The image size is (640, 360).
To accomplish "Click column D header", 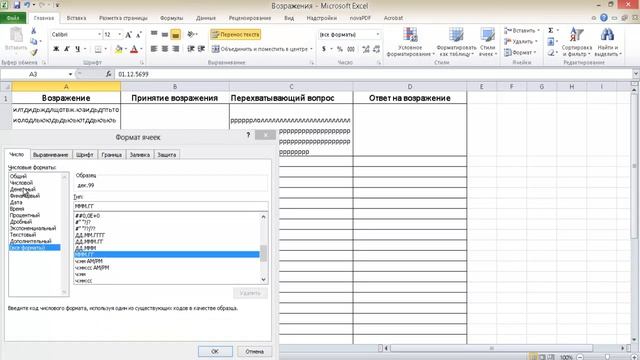I will click(410, 87).
